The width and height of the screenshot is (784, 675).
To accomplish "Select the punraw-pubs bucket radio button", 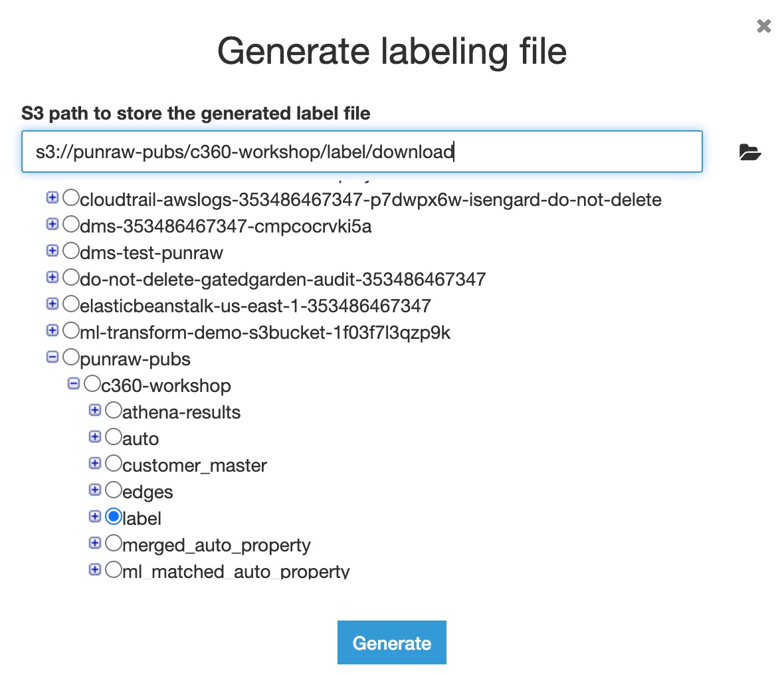I will (71, 357).
